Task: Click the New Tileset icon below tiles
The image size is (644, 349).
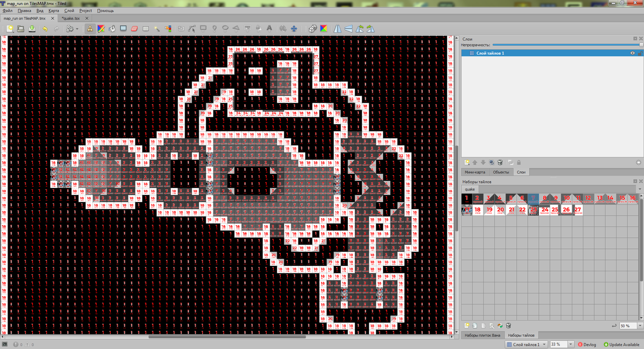Action: point(466,325)
